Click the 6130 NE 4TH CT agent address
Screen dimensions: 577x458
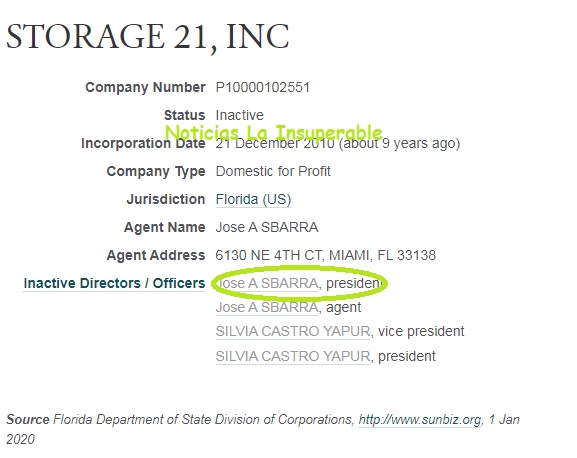tap(326, 255)
